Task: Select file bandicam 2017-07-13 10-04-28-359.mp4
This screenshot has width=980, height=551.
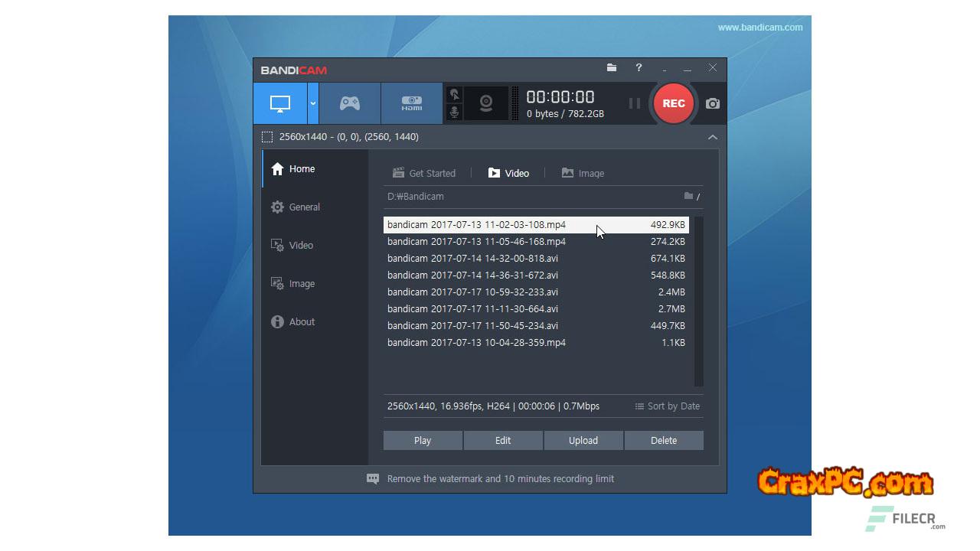Action: [x=536, y=343]
